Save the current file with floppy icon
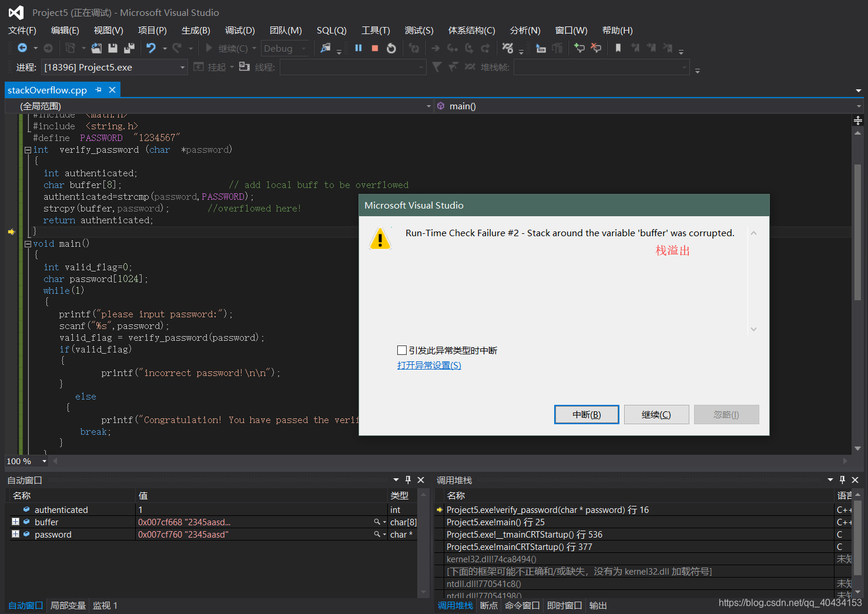Screen dimensions: 868x614 coord(113,48)
